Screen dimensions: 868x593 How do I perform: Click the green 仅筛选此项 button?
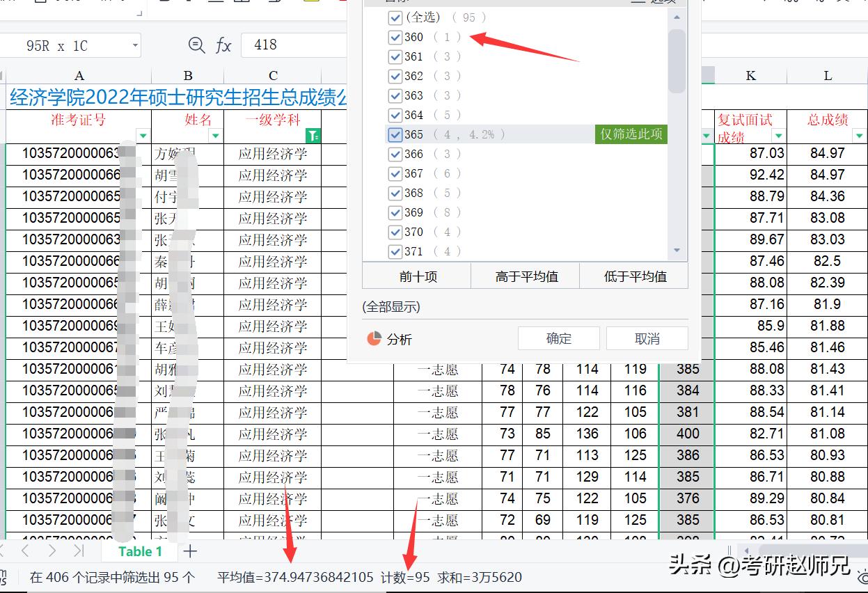click(x=630, y=134)
